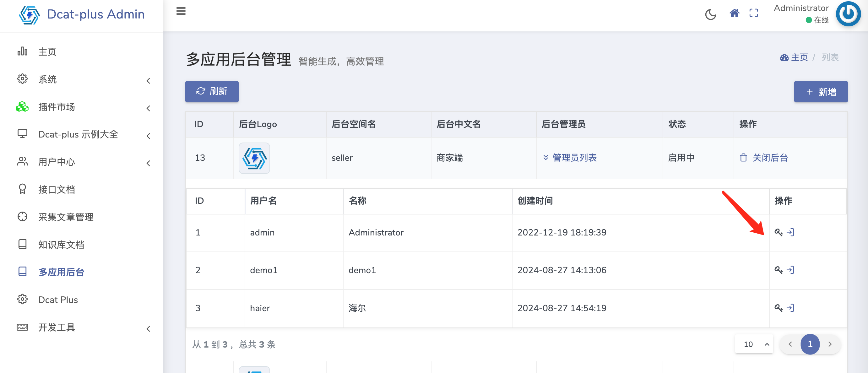Enter fullscreen mode via header icon

(753, 14)
